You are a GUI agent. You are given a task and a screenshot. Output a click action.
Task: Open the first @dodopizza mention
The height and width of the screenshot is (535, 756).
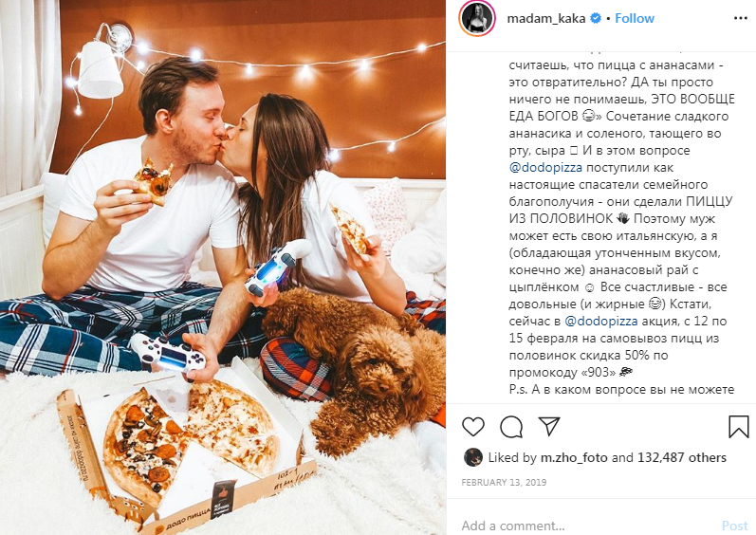(x=545, y=167)
